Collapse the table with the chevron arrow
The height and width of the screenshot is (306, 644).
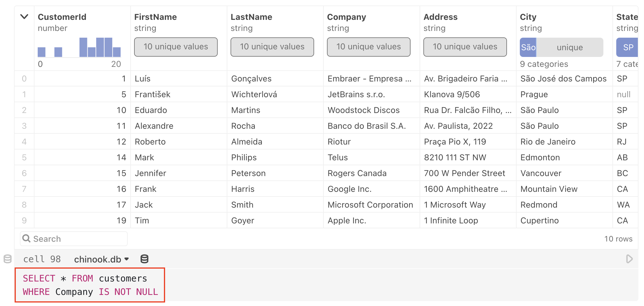[x=24, y=17]
